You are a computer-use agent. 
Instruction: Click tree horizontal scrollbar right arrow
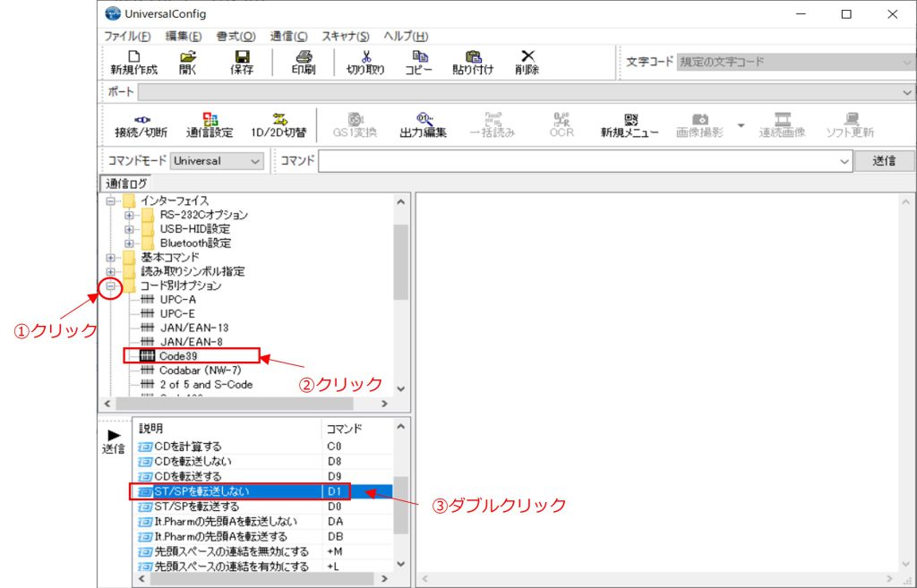(384, 404)
